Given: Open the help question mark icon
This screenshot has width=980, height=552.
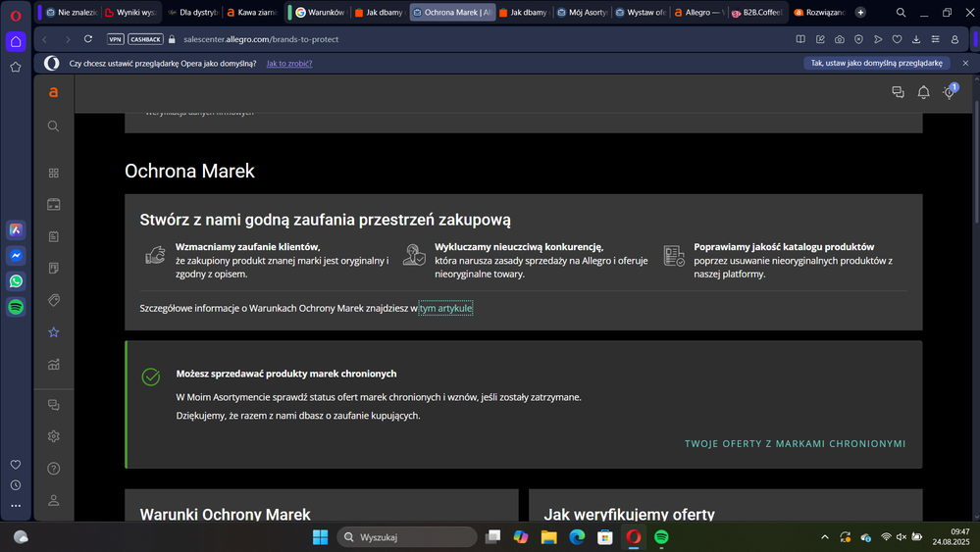Looking at the screenshot, I should point(54,469).
